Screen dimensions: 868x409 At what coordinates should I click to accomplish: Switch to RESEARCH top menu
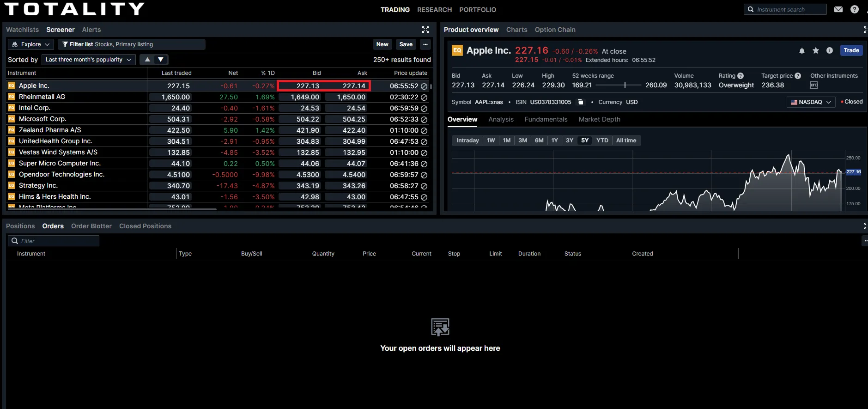[434, 10]
